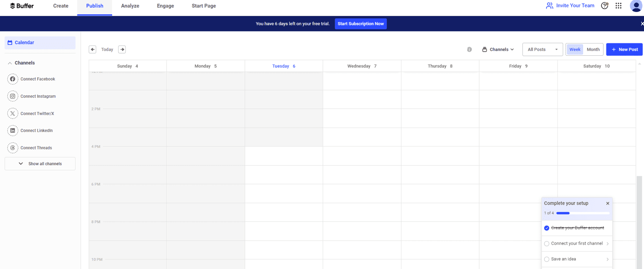
Task: Expand Show all channels in sidebar
Action: click(40, 163)
